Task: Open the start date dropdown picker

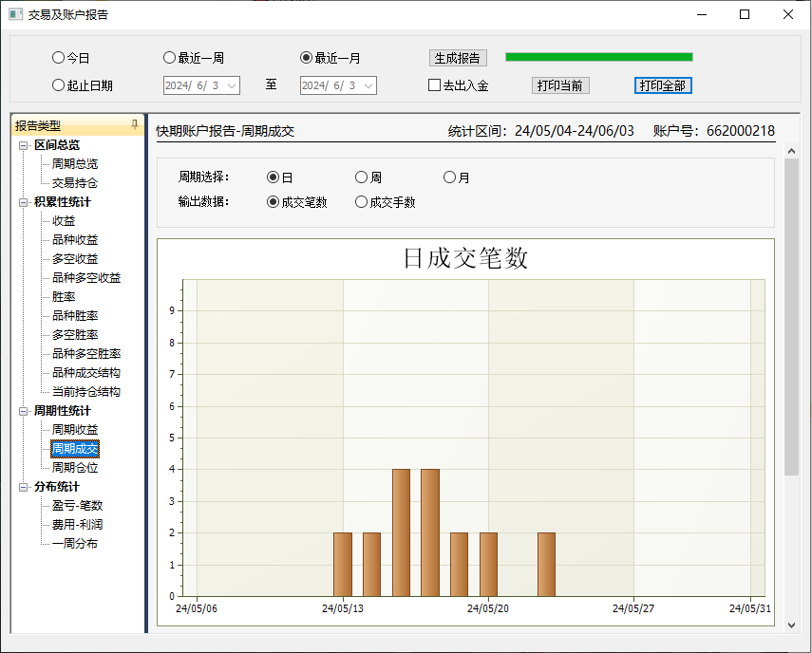Action: [x=231, y=85]
